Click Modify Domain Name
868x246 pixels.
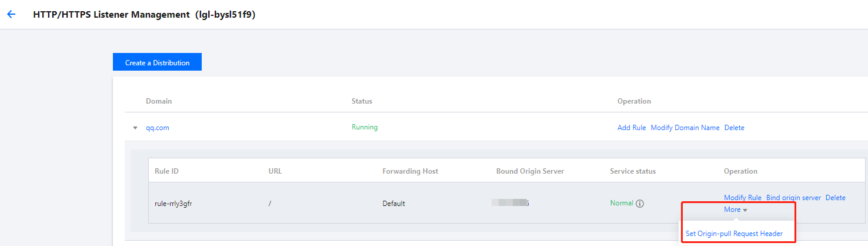(x=685, y=128)
